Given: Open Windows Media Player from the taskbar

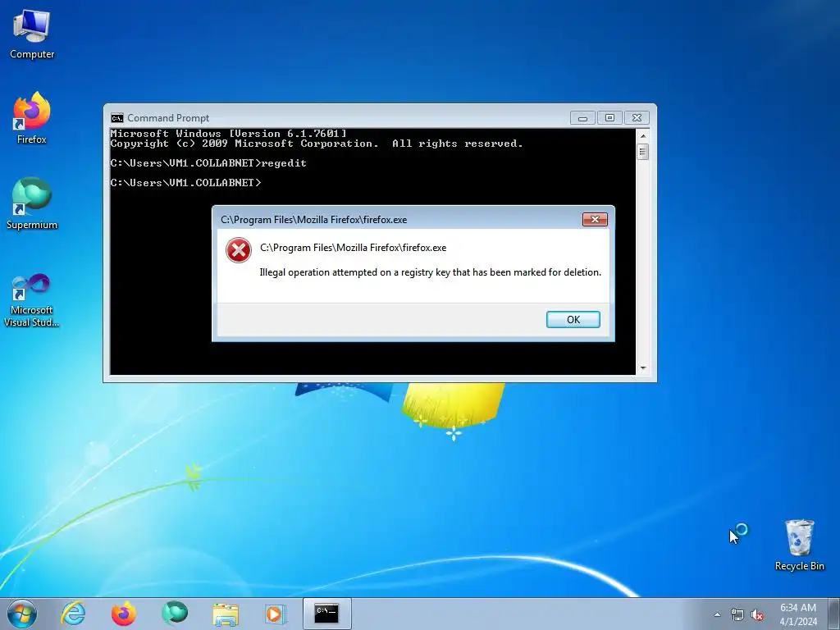Looking at the screenshot, I should click(x=276, y=614).
